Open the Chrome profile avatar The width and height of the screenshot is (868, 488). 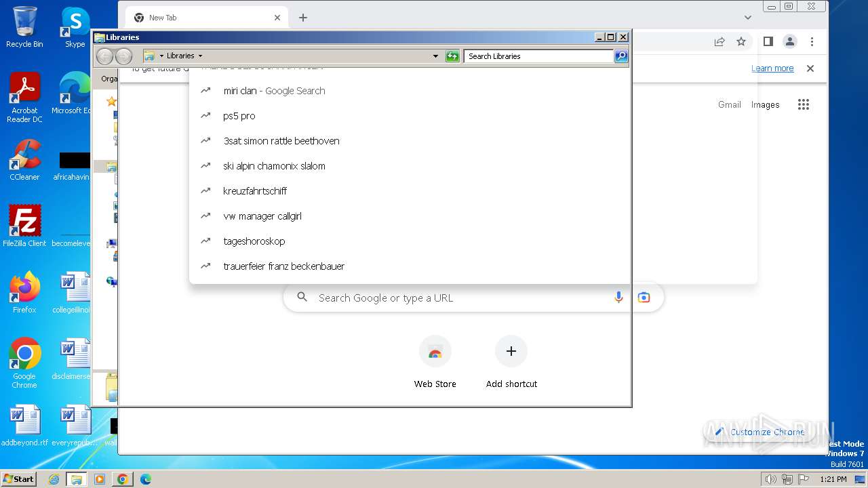[x=789, y=41]
